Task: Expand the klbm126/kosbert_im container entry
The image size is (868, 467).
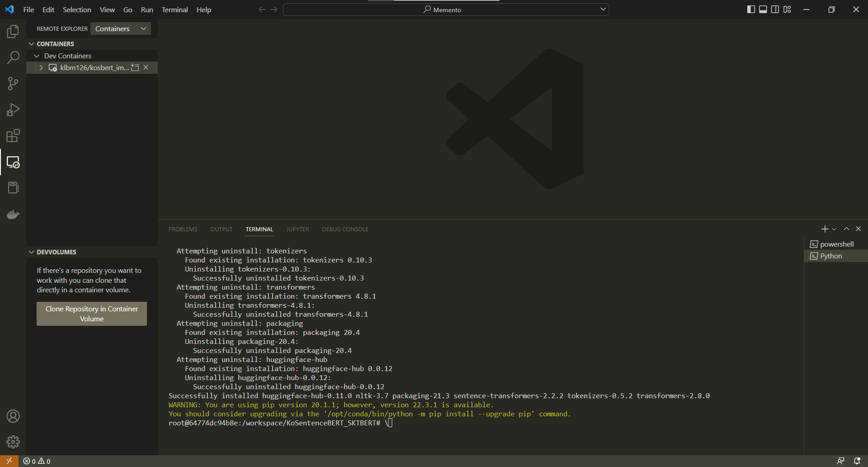Action: click(41, 67)
